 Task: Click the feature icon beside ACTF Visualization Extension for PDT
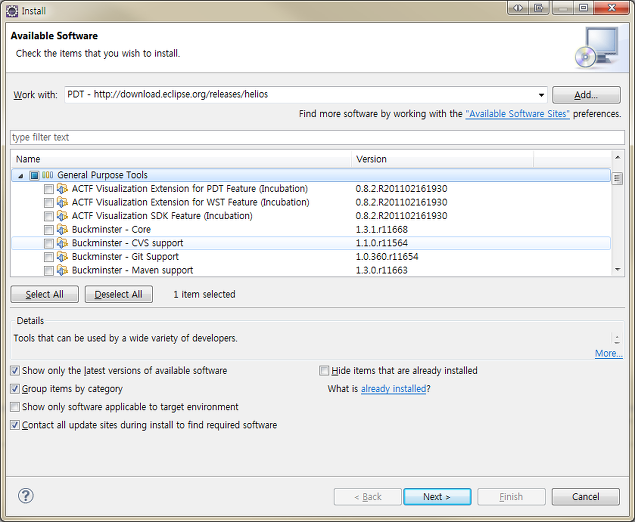(x=62, y=189)
